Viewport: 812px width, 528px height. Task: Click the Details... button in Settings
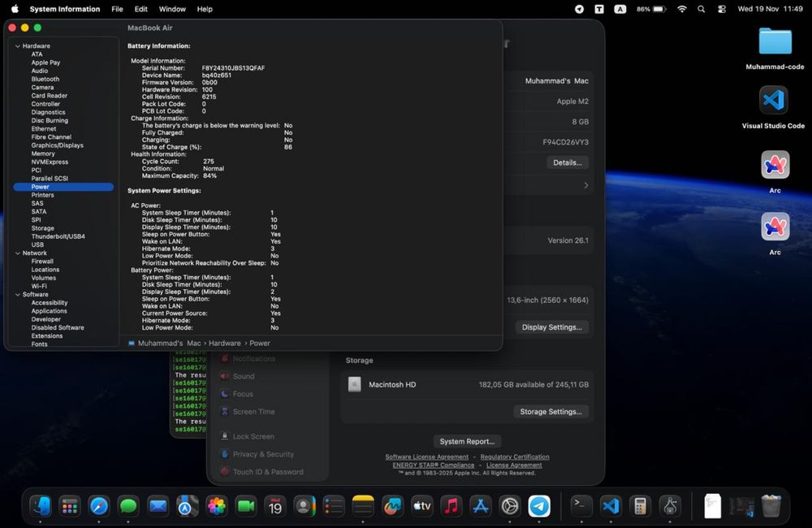point(567,162)
